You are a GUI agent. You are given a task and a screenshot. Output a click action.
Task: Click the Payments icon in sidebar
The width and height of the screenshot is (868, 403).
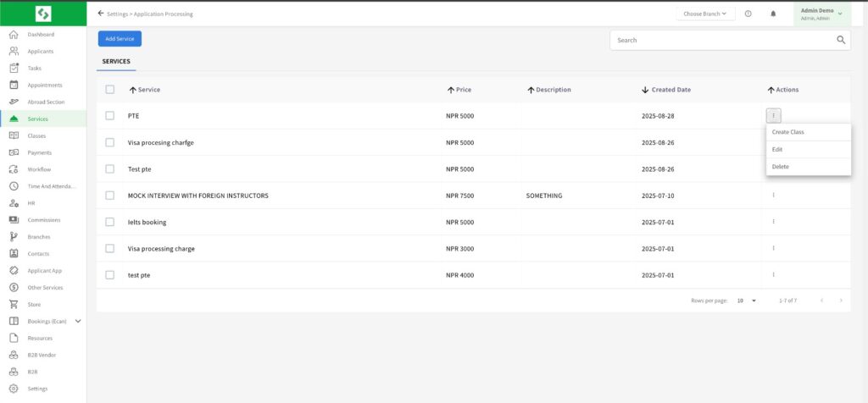point(14,152)
